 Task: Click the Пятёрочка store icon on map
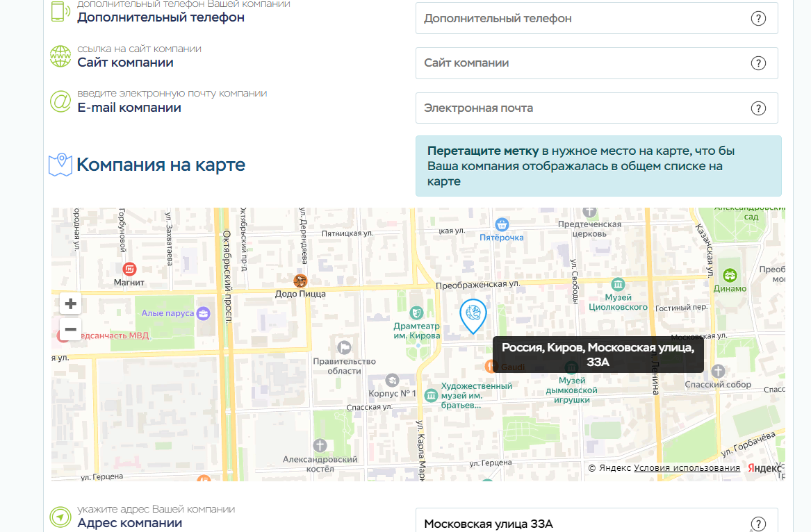[x=502, y=224]
